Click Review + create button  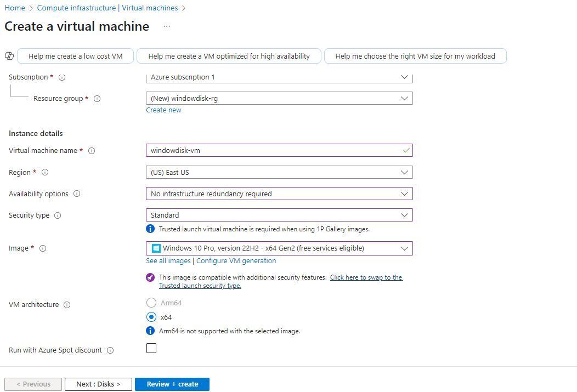(172, 384)
